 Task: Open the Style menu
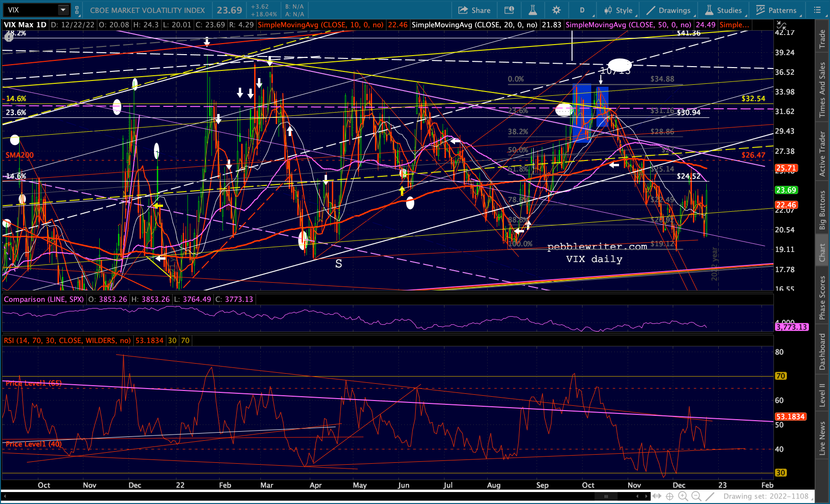click(x=618, y=10)
